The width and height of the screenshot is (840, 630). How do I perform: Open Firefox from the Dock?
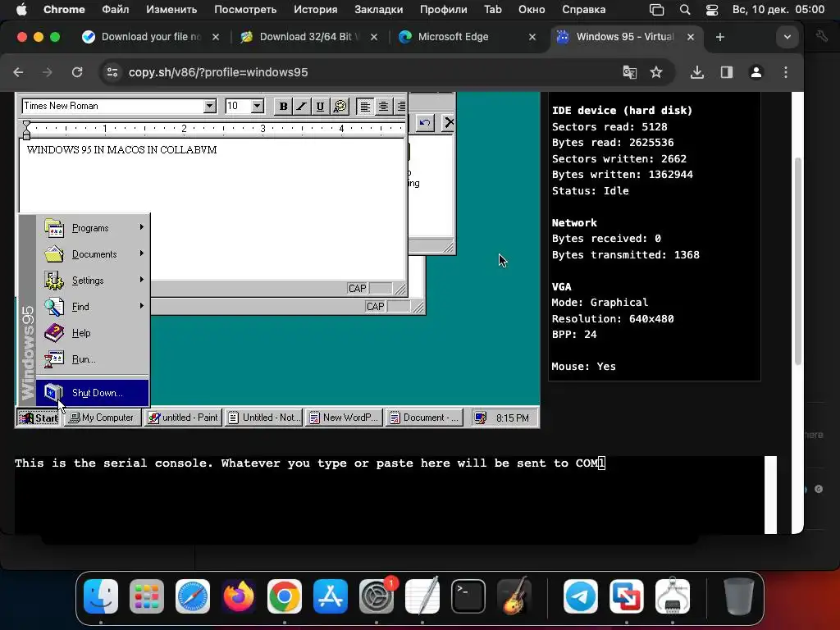click(x=239, y=596)
